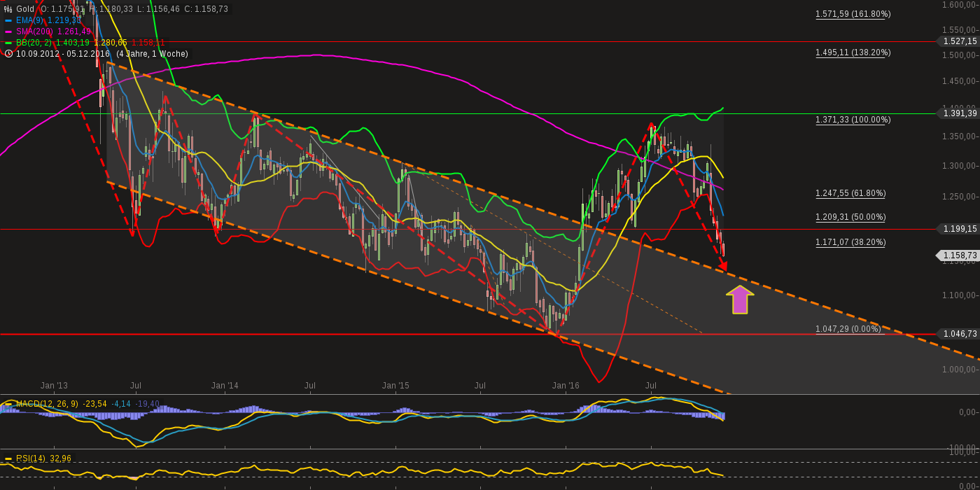Click the RSI value 32,96
The width and height of the screenshot is (980, 490).
point(62,458)
